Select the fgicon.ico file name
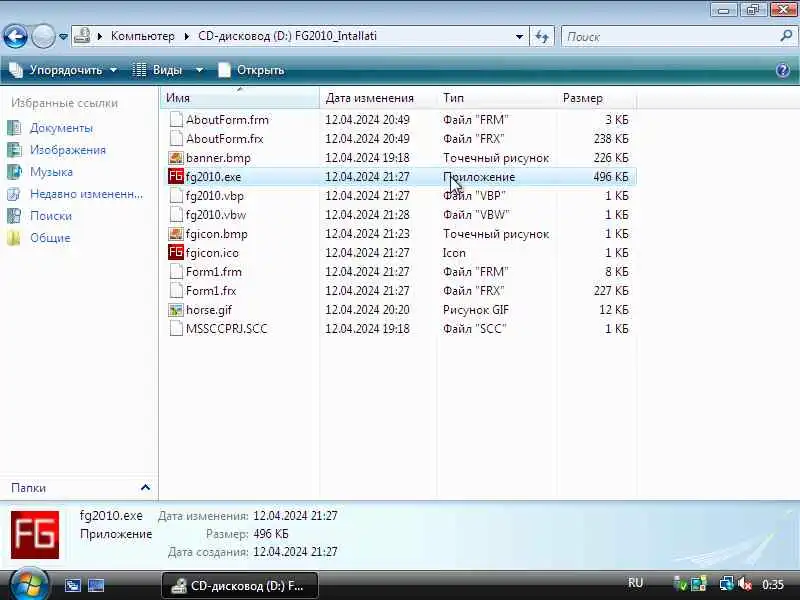Screen dimensions: 800x600 (x=212, y=253)
